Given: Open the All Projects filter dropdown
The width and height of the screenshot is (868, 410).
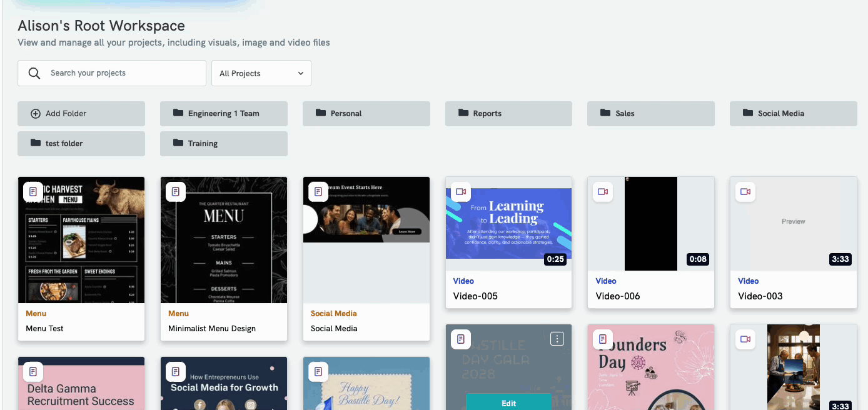Looking at the screenshot, I should click(x=261, y=73).
